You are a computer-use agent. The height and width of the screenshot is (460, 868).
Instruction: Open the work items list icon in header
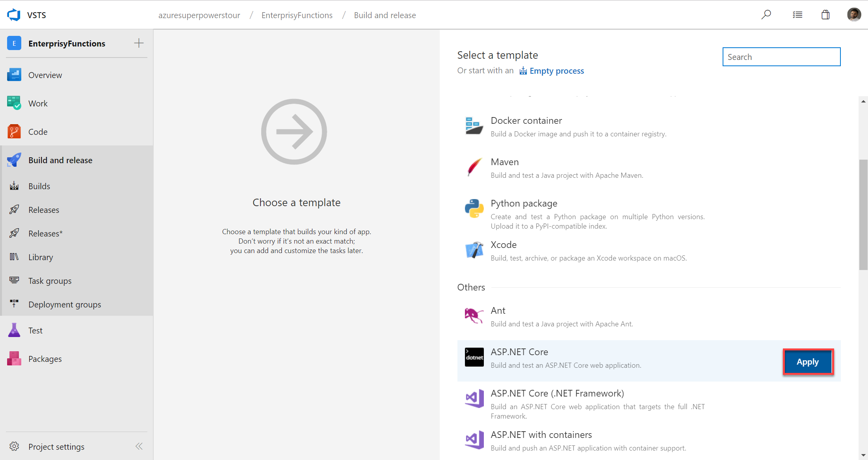pyautogui.click(x=797, y=15)
